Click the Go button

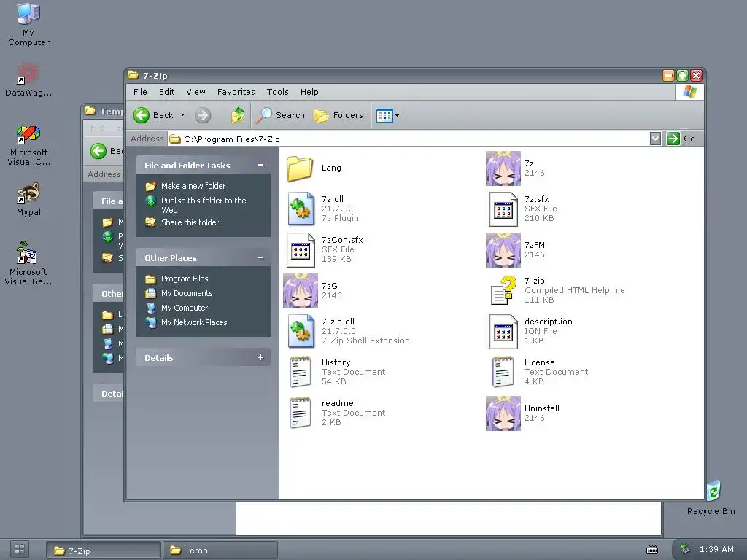(x=681, y=139)
